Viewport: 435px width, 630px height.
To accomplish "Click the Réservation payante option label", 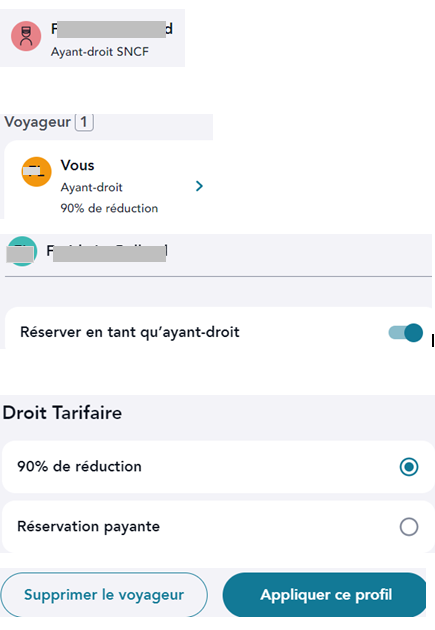I will pos(88,526).
